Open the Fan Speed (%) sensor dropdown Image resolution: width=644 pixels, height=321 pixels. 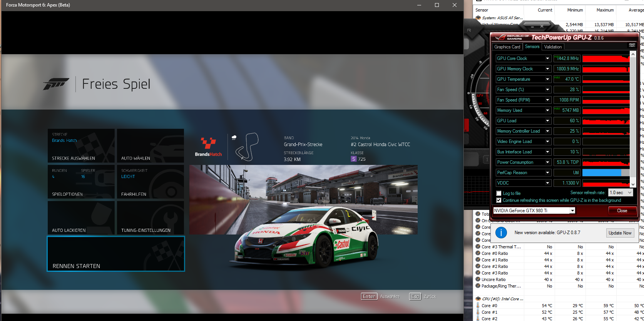click(547, 90)
